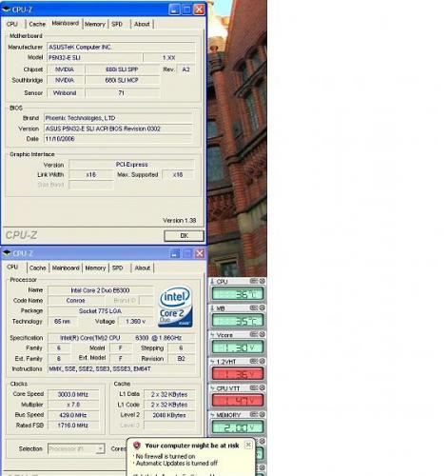The image size is (448, 476).
Task: Click the red CPU VTT voltage readout
Action: tap(238, 401)
